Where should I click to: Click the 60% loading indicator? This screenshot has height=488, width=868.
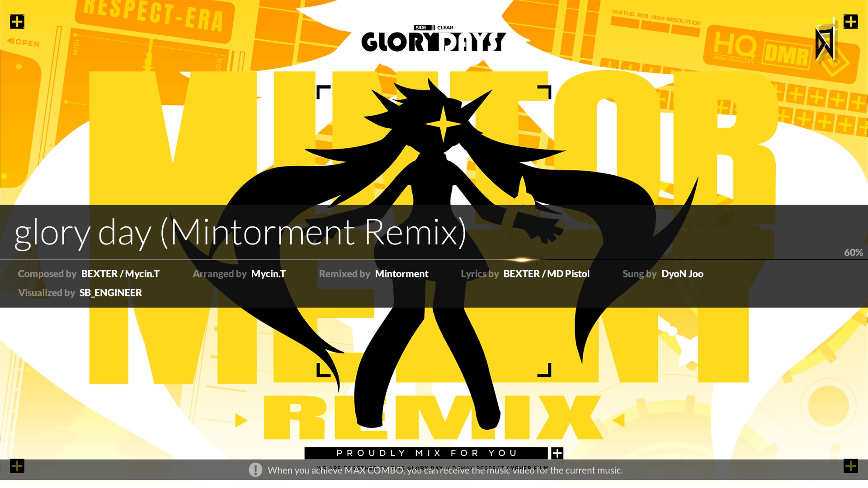coord(853,253)
